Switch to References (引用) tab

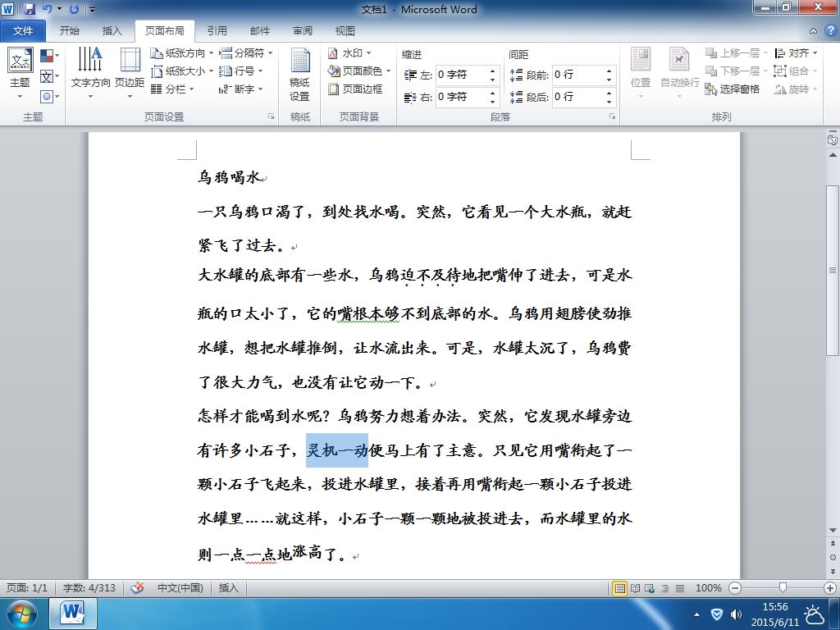[217, 31]
